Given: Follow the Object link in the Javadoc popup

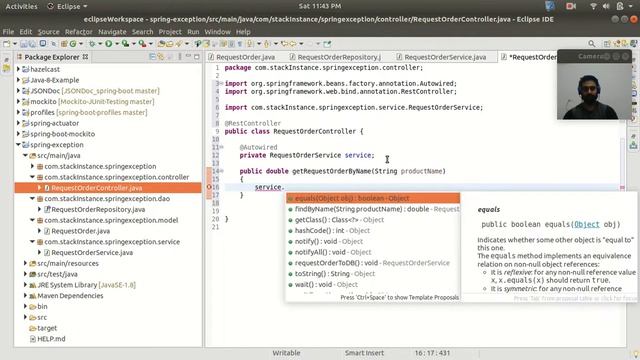Looking at the screenshot, I should (587, 224).
